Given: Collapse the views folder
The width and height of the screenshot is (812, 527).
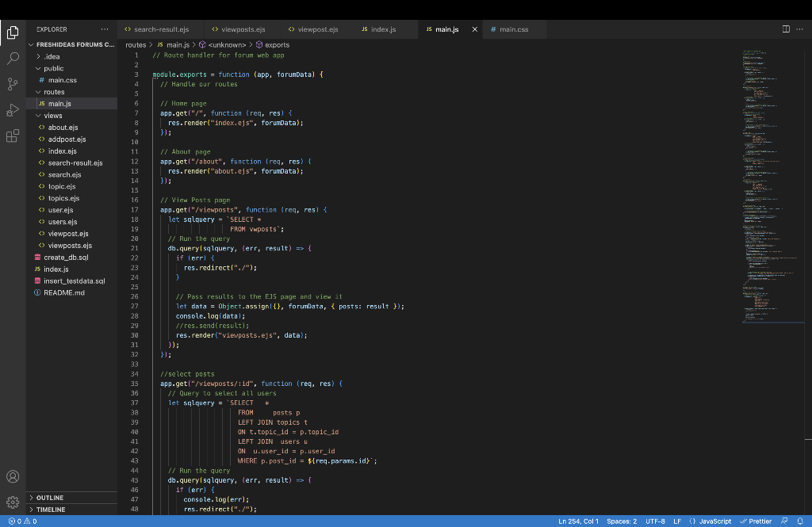Looking at the screenshot, I should coord(52,116).
